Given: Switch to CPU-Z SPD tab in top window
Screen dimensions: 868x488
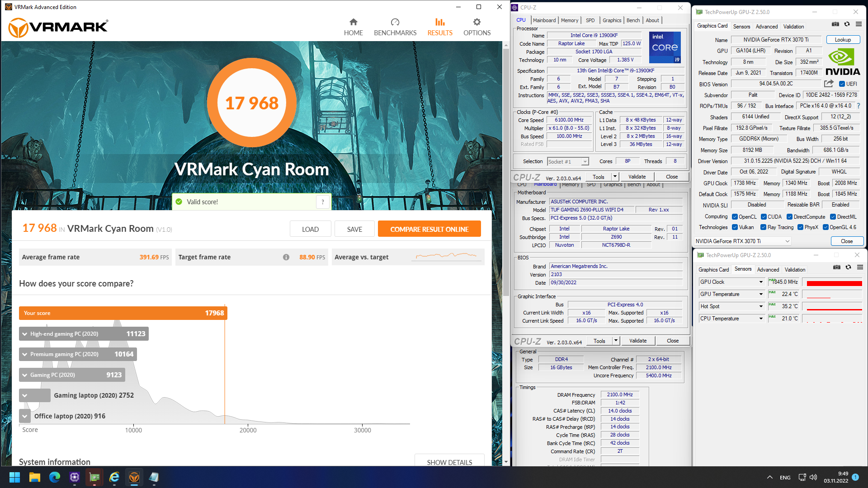Looking at the screenshot, I should (x=590, y=20).
